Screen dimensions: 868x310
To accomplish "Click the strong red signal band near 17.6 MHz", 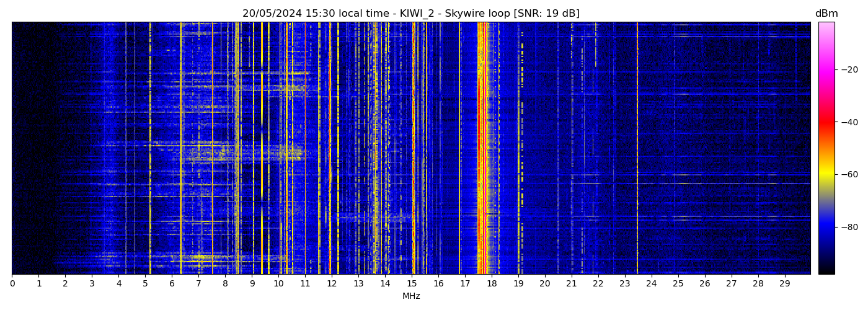I will (480, 149).
